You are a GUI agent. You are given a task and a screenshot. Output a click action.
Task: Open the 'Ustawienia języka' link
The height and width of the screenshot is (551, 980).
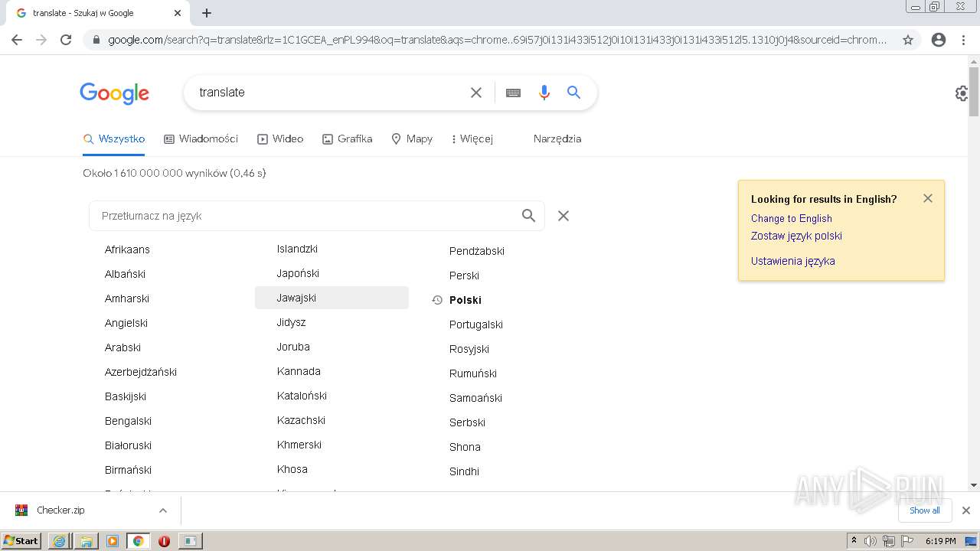[793, 262]
